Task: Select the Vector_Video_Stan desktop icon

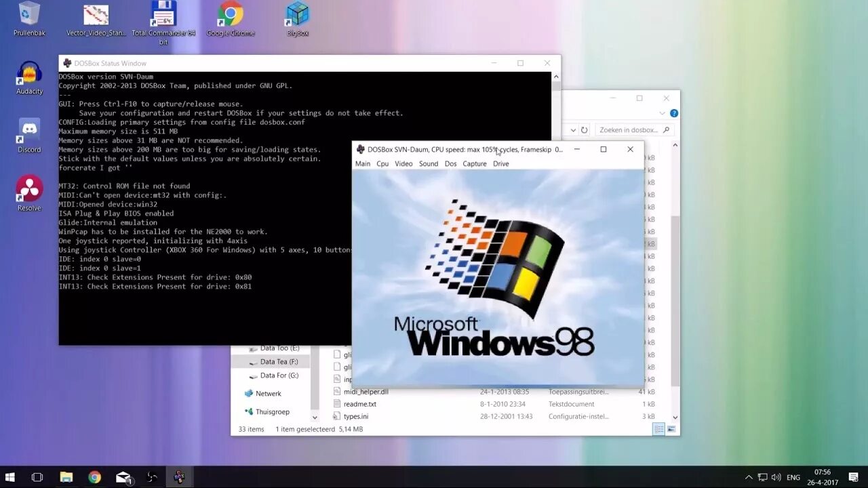Action: tap(96, 19)
